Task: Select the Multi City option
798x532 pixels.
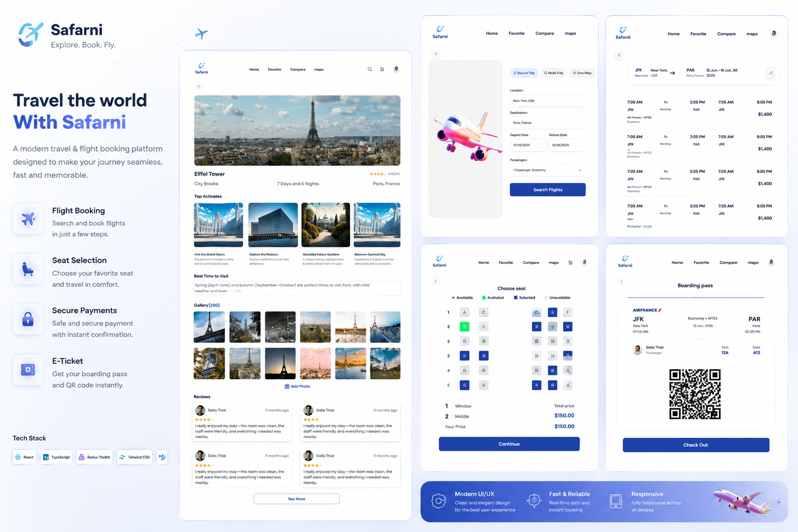Action: pyautogui.click(x=554, y=73)
